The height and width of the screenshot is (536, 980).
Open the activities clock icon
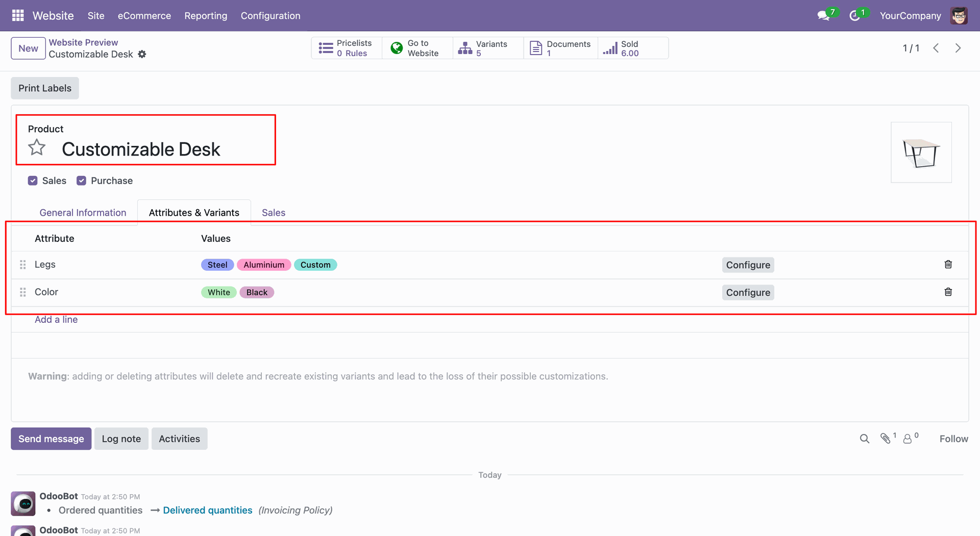point(854,16)
